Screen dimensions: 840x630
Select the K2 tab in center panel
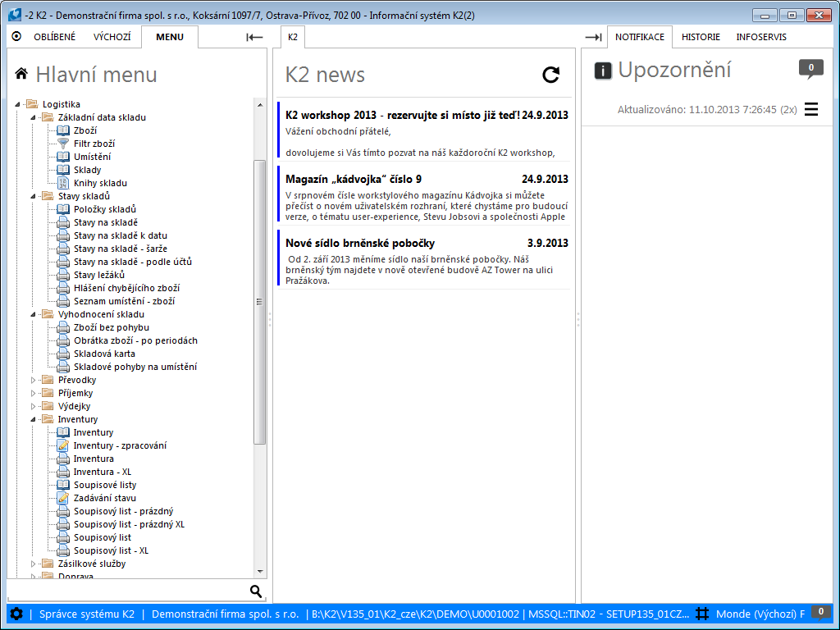click(293, 37)
